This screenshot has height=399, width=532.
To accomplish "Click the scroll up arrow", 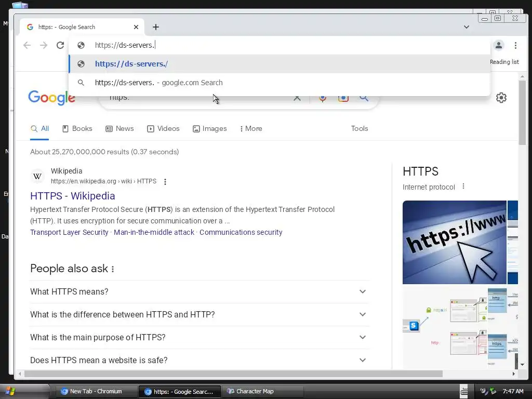I will (x=522, y=77).
